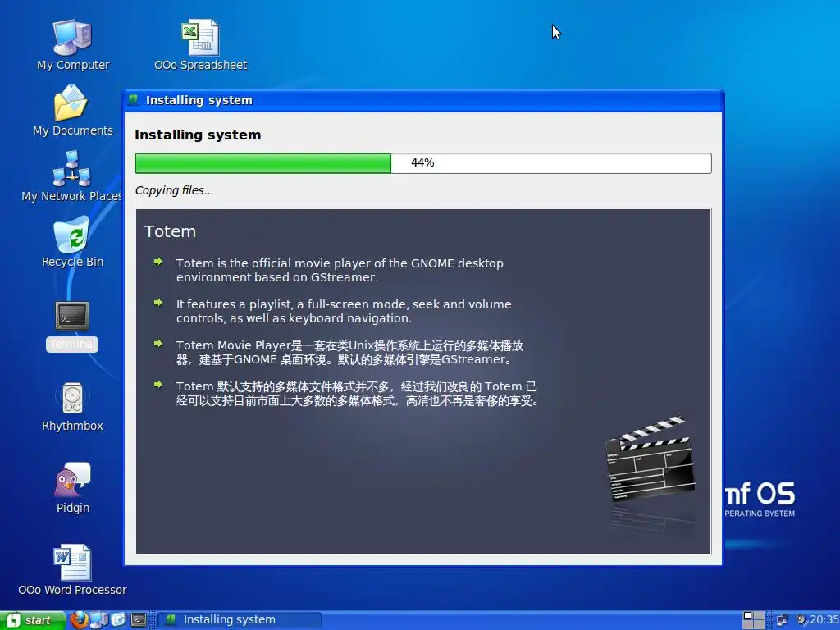Switch to the top-right workspace in pager

[x=759, y=615]
